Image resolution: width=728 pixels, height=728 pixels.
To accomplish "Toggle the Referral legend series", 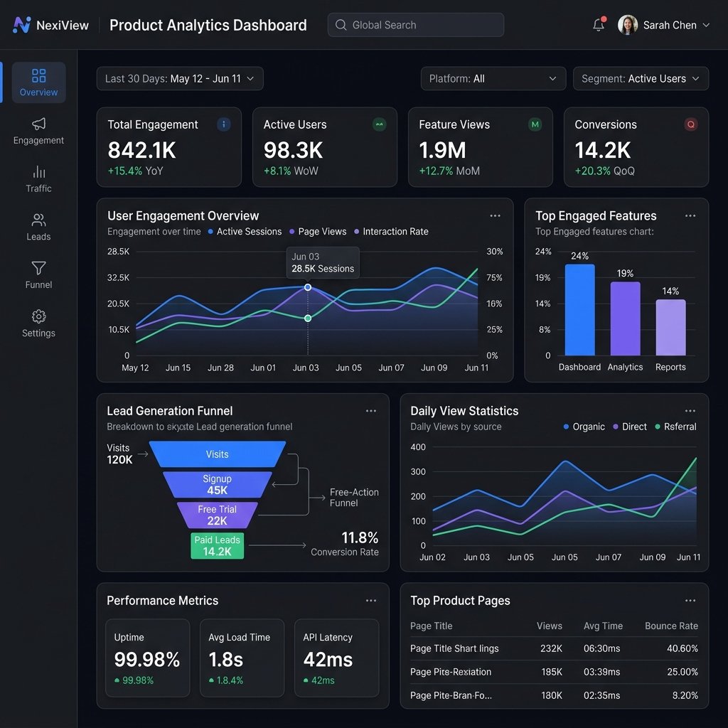I will pyautogui.click(x=675, y=427).
